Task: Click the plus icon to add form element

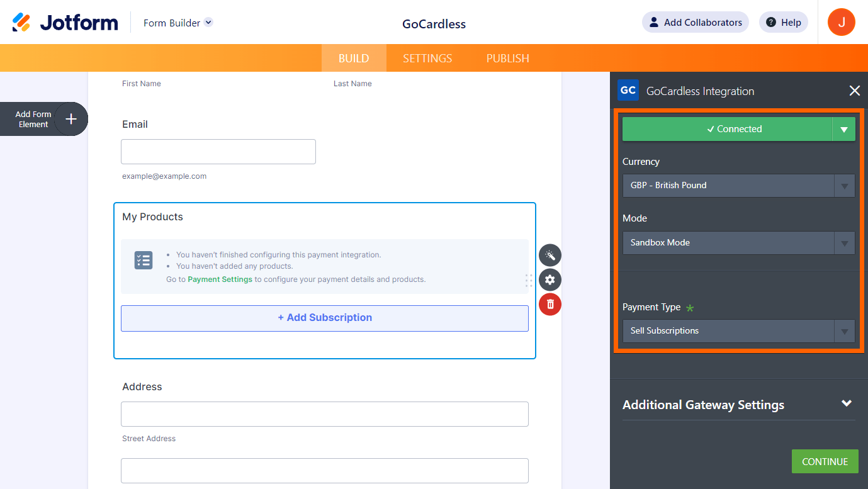Action: (x=71, y=119)
